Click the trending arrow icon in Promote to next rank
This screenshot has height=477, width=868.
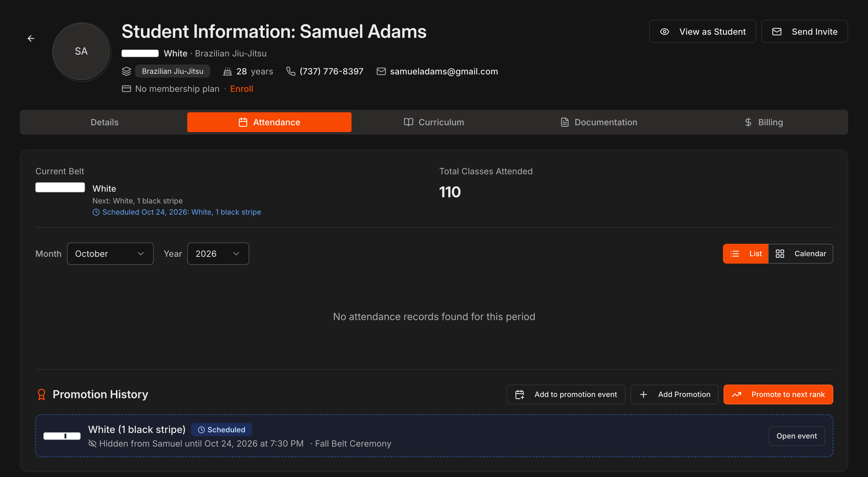(737, 395)
